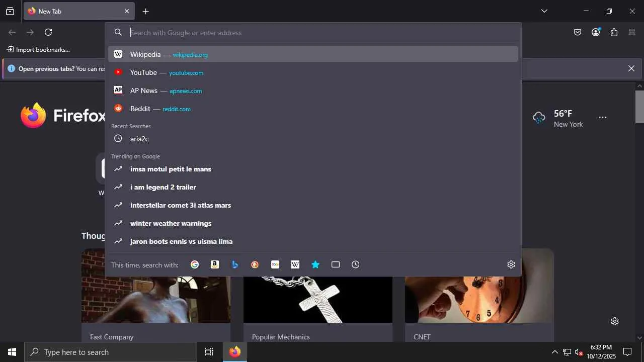Open the CNET story thumbnail

pos(479,300)
